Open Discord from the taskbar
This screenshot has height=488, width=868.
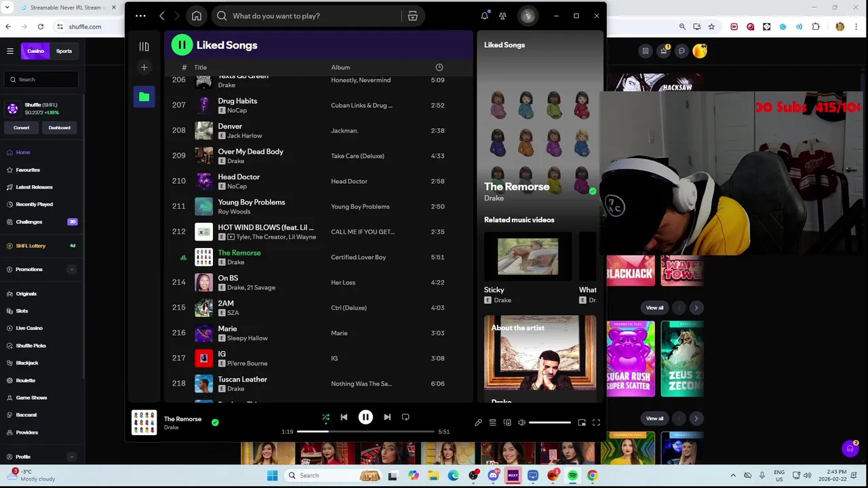click(x=493, y=475)
